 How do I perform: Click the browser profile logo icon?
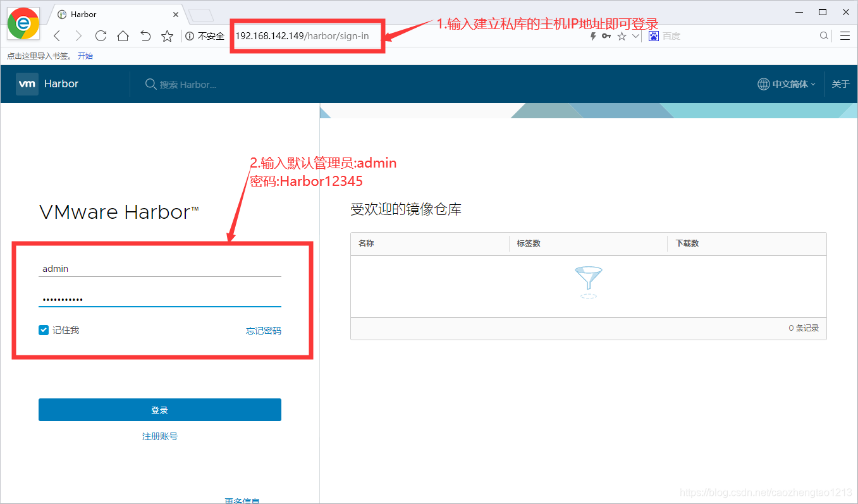23,23
